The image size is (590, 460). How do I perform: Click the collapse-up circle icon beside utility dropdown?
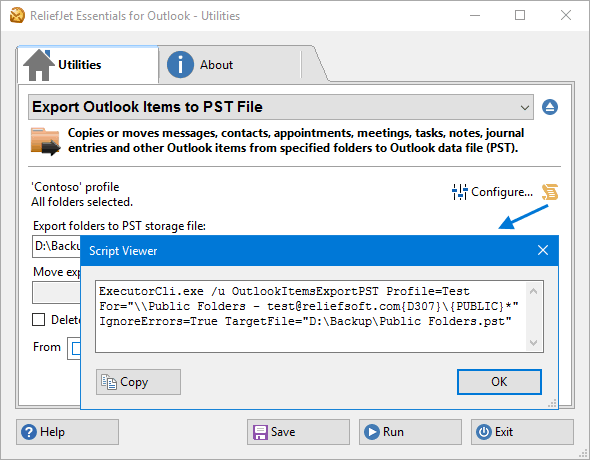click(x=550, y=107)
